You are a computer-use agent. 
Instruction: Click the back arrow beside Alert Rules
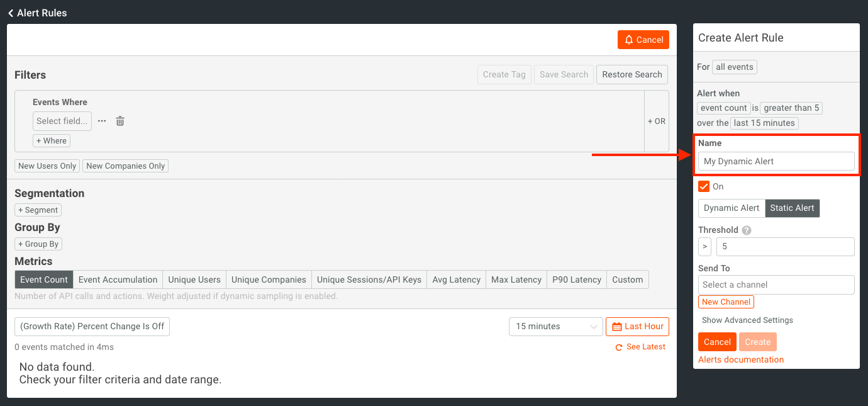[11, 13]
